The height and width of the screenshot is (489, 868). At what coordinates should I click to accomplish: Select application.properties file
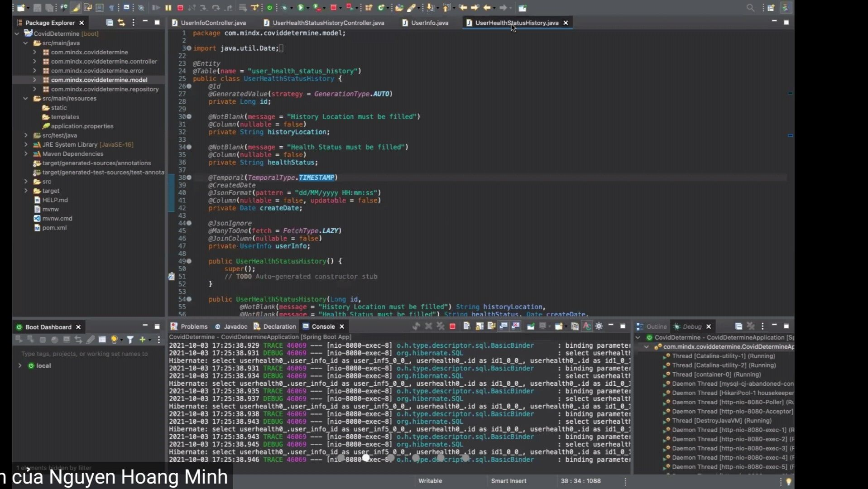(x=82, y=126)
